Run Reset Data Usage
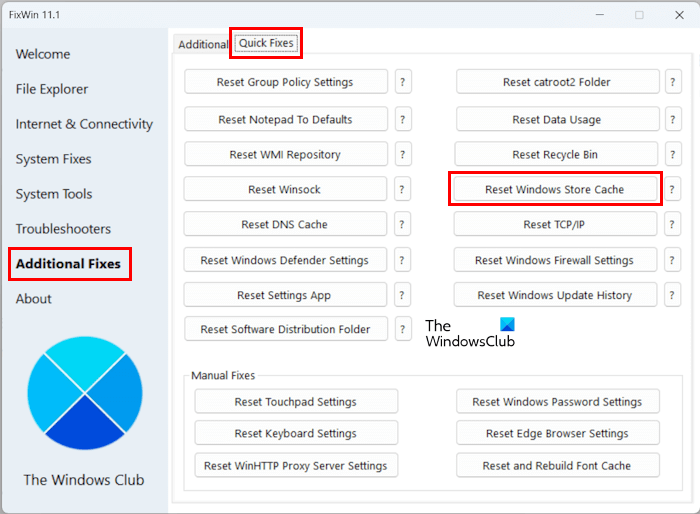700x514 pixels. tap(557, 119)
